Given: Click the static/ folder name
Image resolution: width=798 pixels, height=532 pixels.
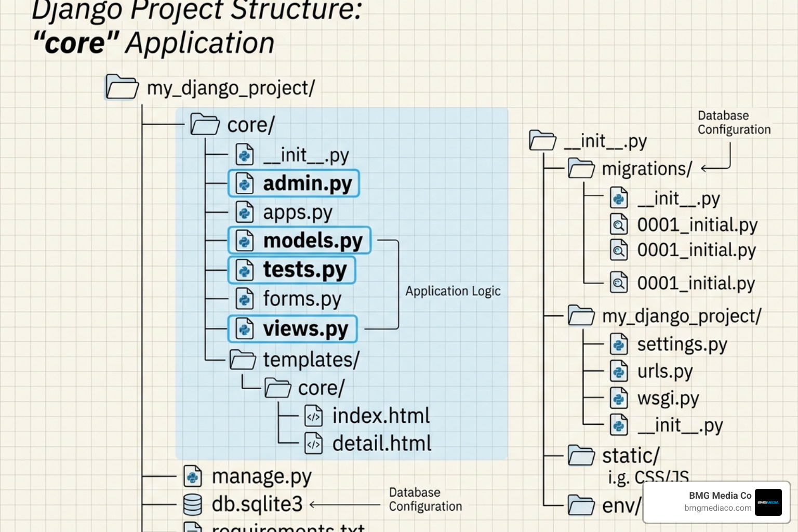Looking at the screenshot, I should tap(631, 456).
